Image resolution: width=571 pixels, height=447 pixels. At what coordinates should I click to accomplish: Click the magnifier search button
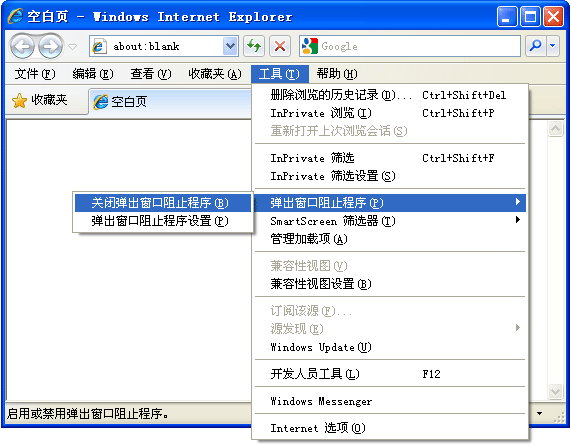[535, 46]
